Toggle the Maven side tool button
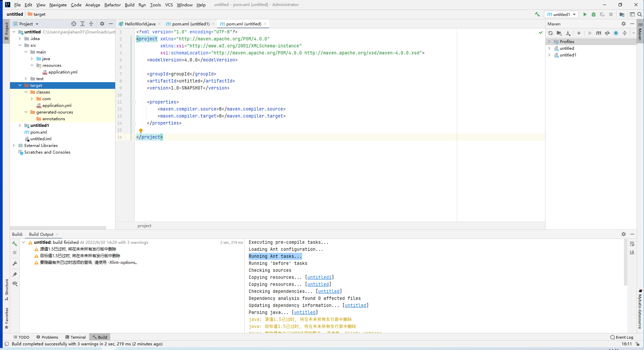The width and height of the screenshot is (644, 350). tap(640, 31)
